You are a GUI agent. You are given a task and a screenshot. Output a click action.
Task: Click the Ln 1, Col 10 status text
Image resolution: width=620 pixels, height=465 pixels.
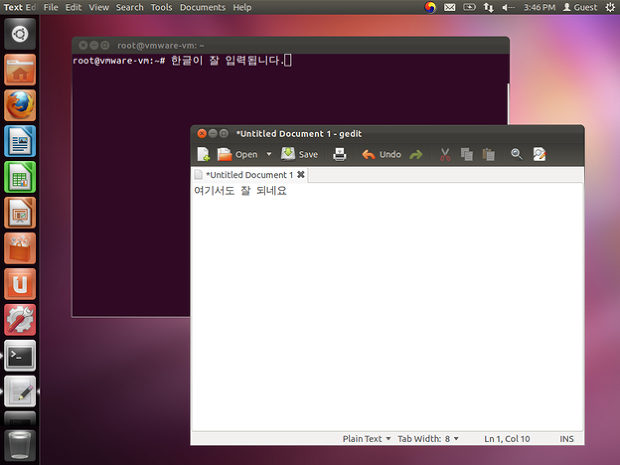(507, 439)
